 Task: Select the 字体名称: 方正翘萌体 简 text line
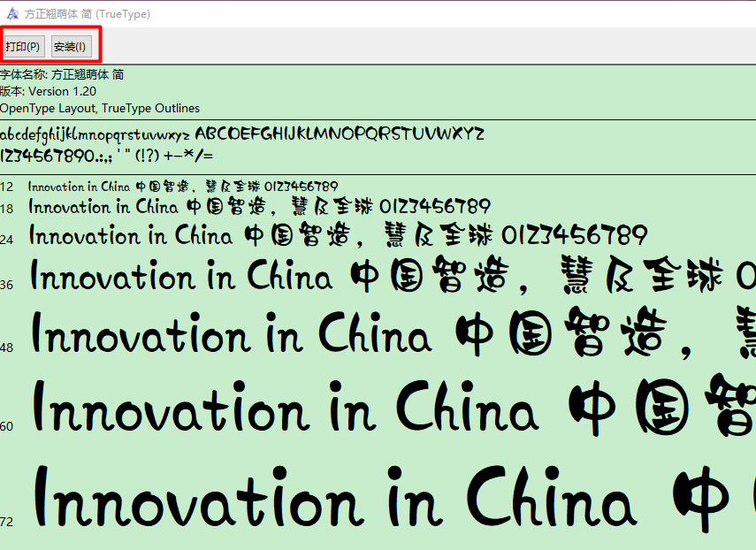62,74
